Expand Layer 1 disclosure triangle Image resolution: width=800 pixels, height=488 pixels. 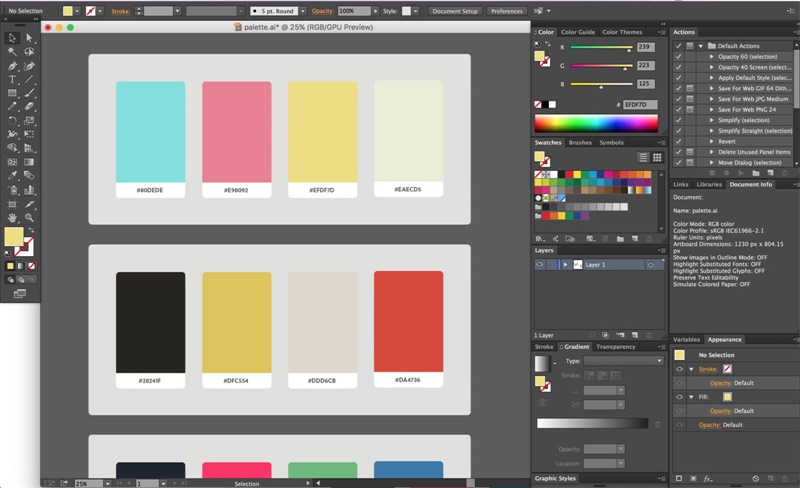coord(565,265)
